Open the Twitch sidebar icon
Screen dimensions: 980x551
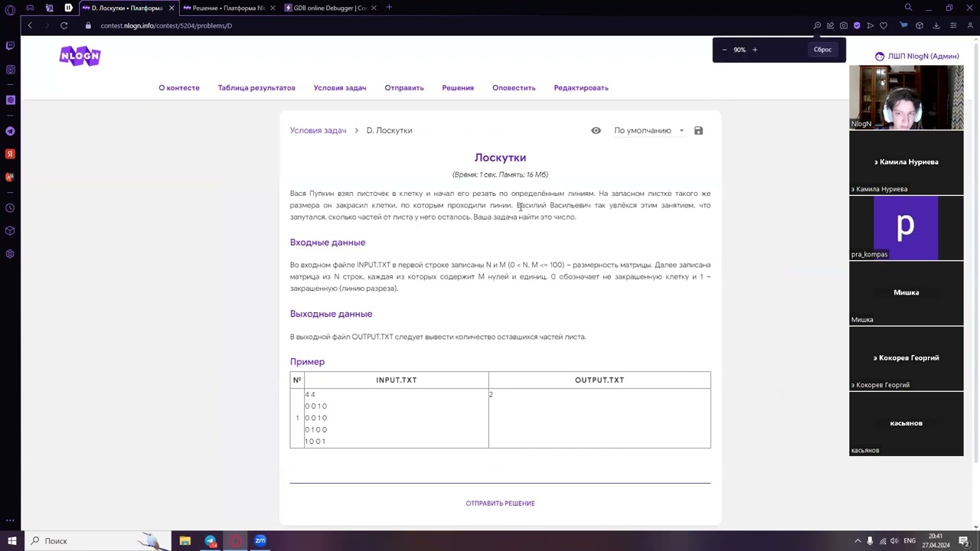coord(10,46)
